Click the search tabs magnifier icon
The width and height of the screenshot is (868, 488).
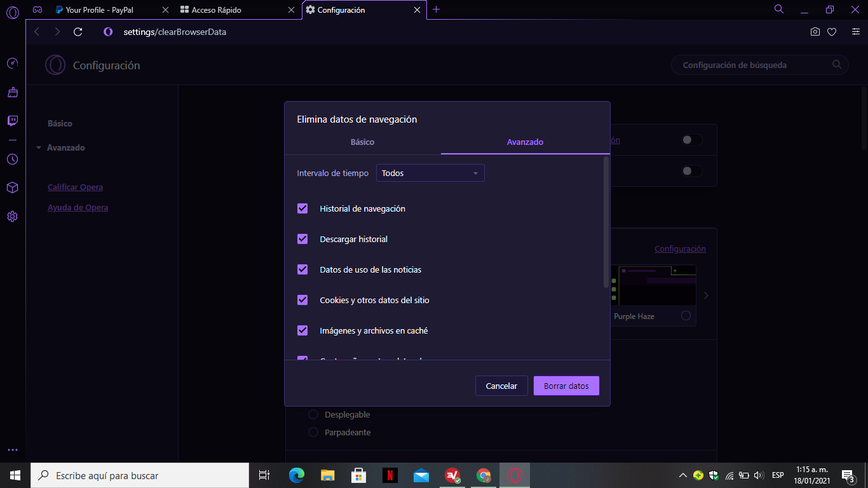[779, 10]
